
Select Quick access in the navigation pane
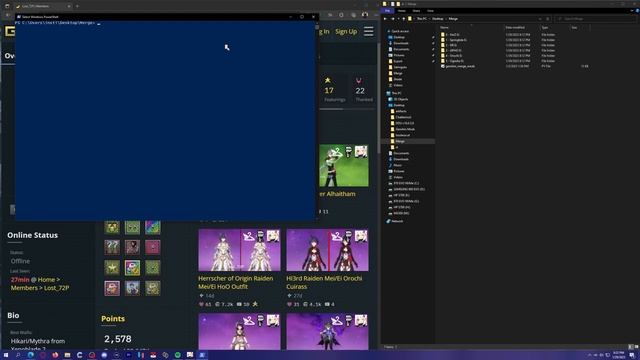tap(400, 31)
